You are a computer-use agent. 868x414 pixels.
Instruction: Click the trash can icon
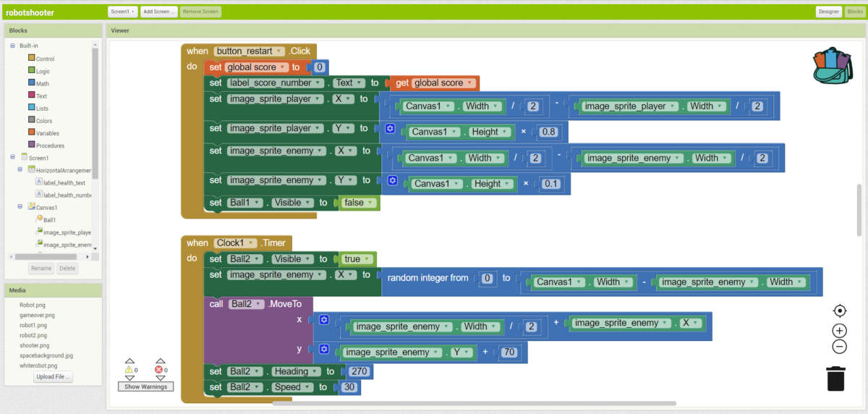835,379
